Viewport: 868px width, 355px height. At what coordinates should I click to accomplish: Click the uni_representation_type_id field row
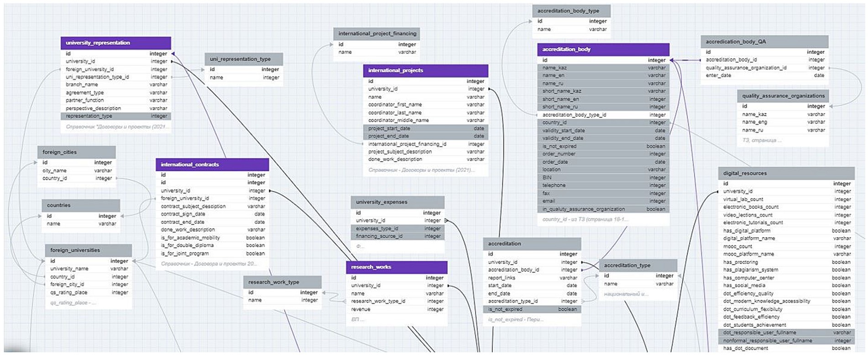click(116, 77)
